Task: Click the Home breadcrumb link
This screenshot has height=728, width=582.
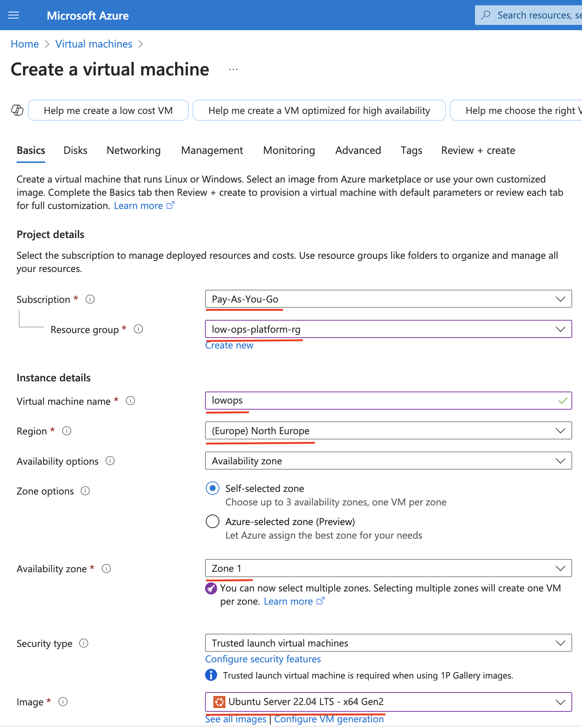Action: coord(25,44)
